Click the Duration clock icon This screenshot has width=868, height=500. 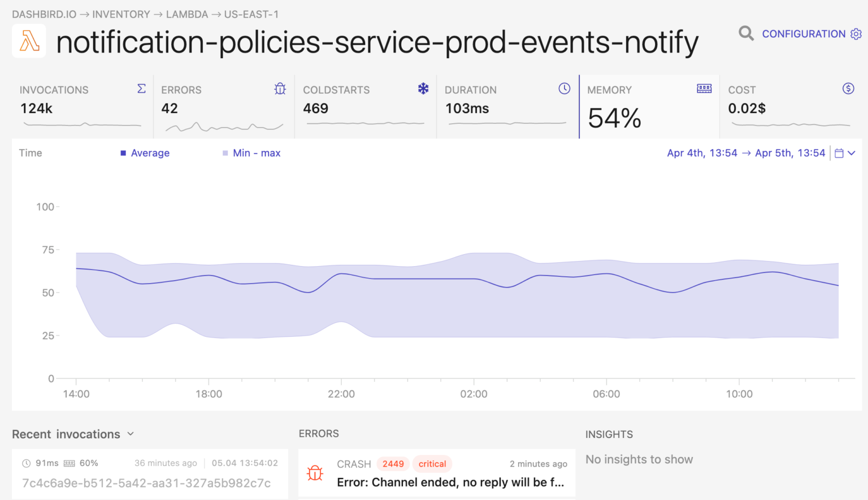564,89
